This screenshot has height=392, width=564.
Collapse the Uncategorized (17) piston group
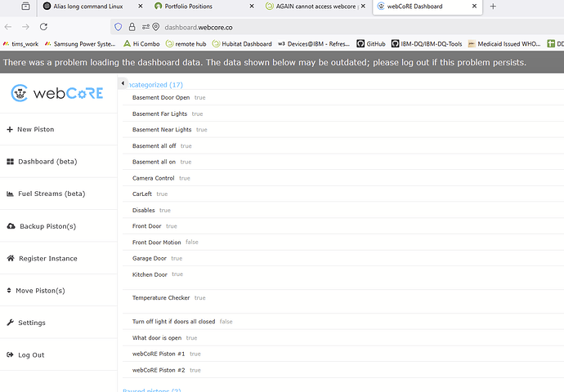[155, 85]
